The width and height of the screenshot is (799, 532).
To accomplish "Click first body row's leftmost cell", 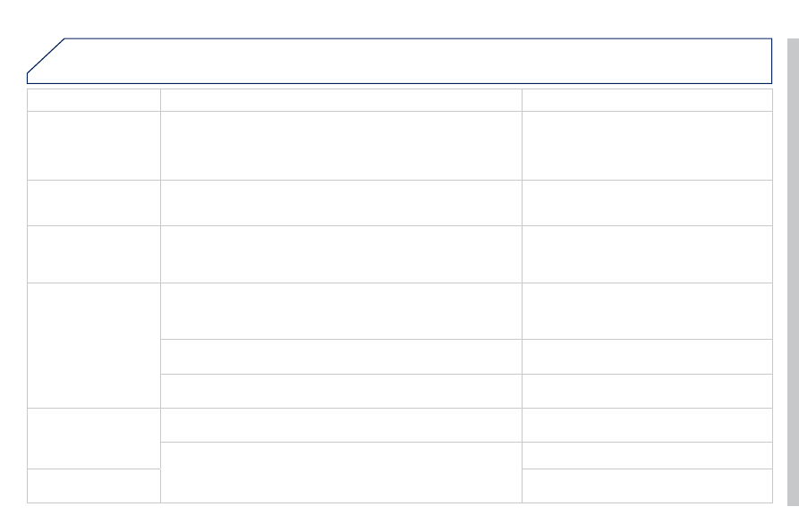I will pos(94,146).
